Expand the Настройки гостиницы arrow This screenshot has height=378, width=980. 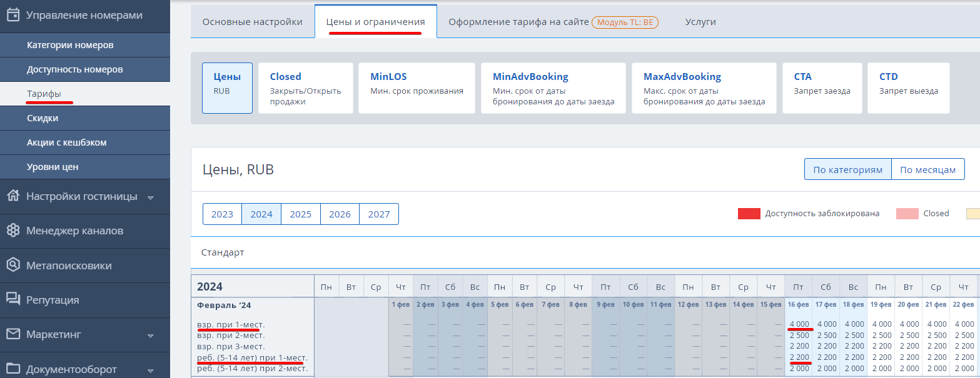point(150,197)
